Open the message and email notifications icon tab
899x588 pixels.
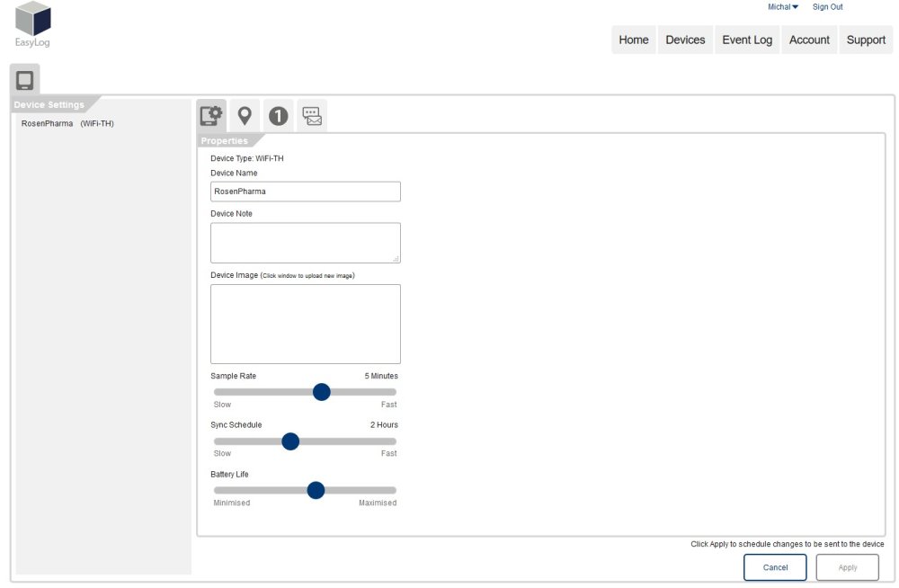312,115
